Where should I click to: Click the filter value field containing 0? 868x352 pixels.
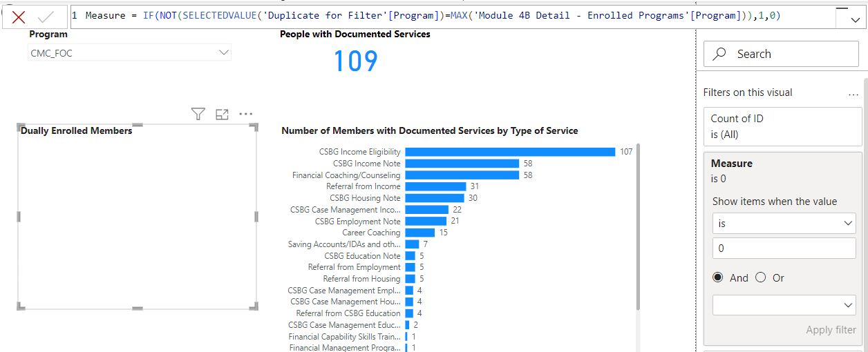[x=784, y=248]
